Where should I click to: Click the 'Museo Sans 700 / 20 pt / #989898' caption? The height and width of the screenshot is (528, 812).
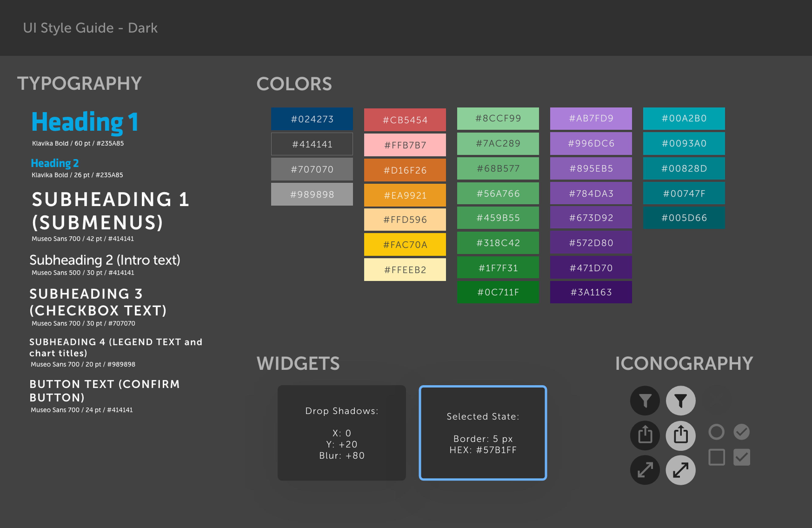(x=83, y=364)
